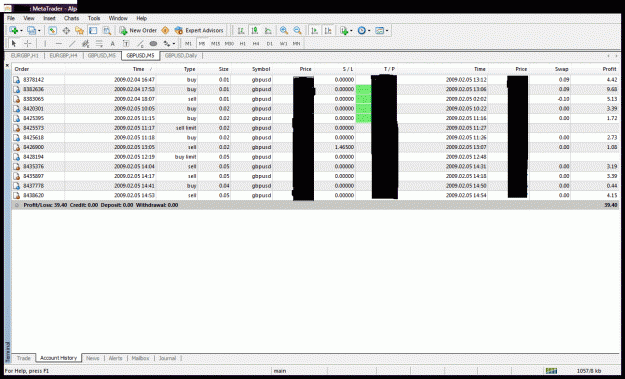The height and width of the screenshot is (379, 625).
Task: Select the Equidistant Channel tool
Action: (x=85, y=43)
